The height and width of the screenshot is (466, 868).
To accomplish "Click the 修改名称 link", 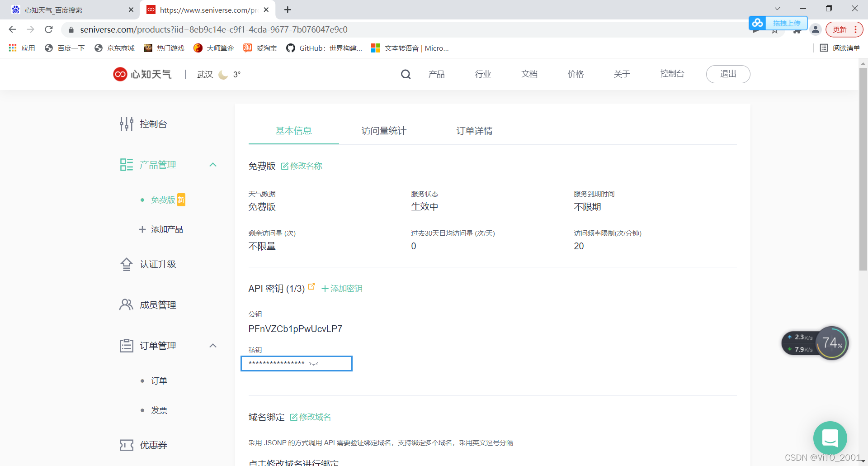I will (306, 166).
